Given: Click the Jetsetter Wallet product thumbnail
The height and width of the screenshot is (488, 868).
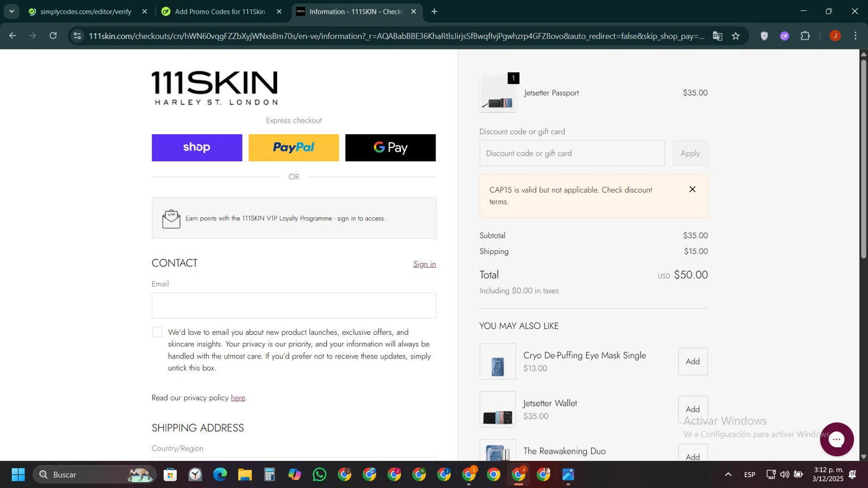Looking at the screenshot, I should pyautogui.click(x=498, y=409).
